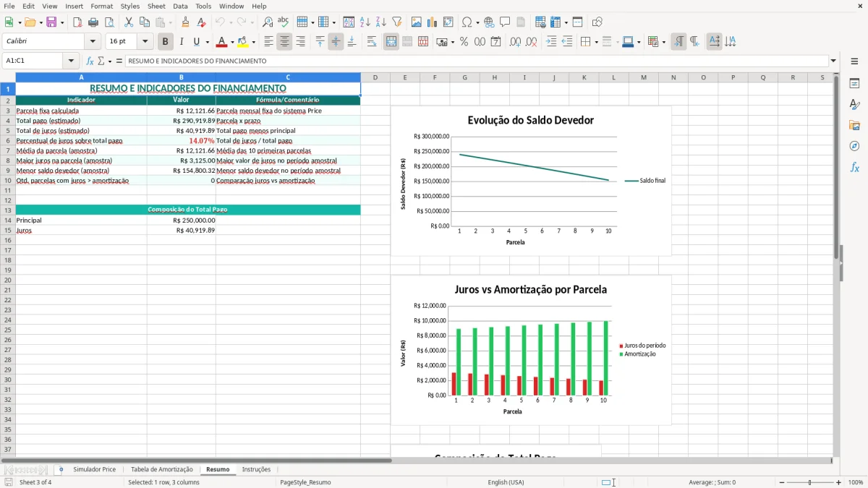Screen dimensions: 868x488
Task: Click the AutoFilter funnel icon
Action: click(397, 22)
